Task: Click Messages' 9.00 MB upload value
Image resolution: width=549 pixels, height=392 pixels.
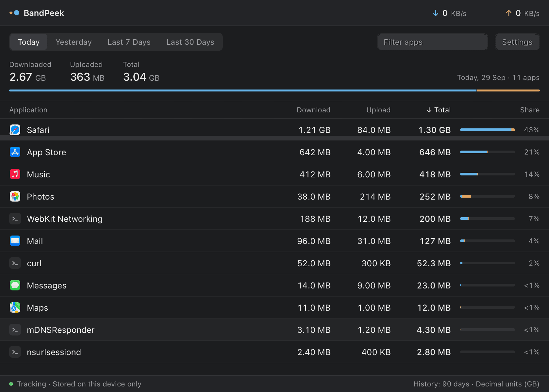Action: pos(374,286)
